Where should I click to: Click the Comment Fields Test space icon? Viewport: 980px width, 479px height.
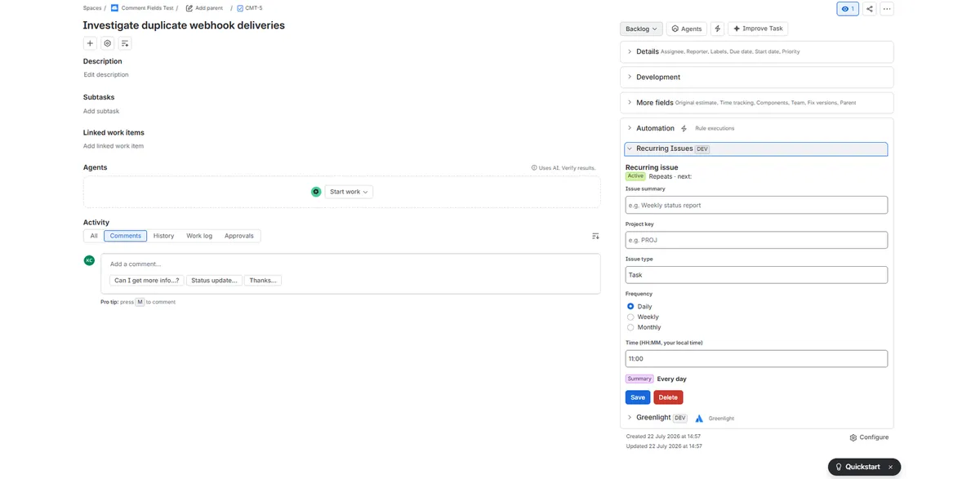click(114, 8)
